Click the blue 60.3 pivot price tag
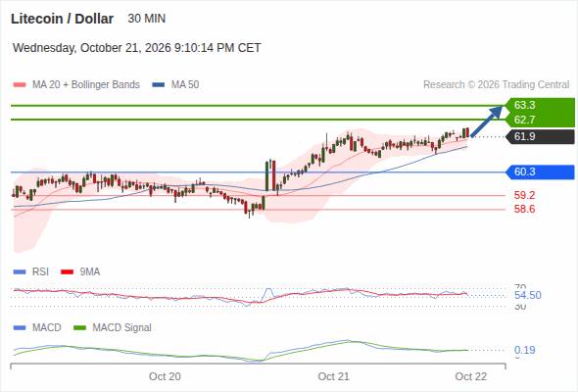Screen dimensions: 578x392 point(540,171)
